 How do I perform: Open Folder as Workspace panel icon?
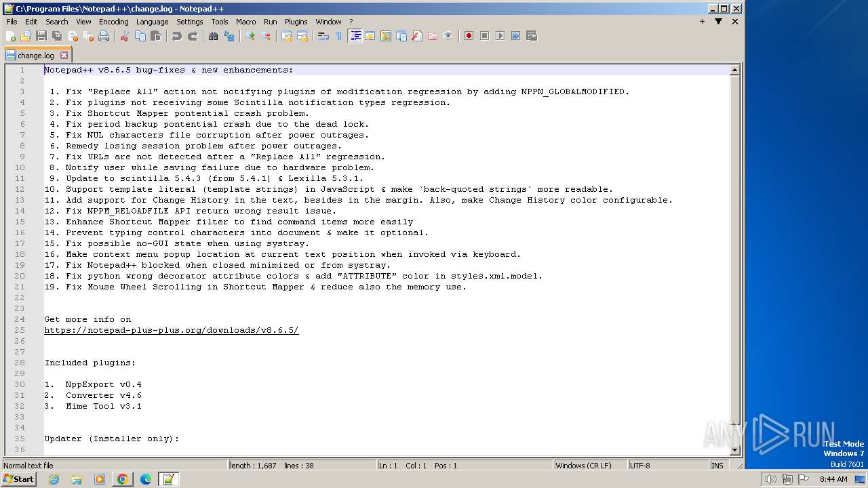point(433,36)
